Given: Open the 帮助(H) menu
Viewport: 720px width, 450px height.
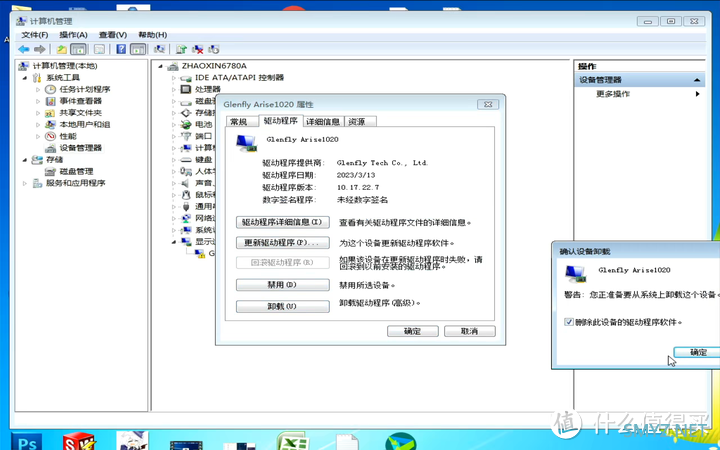Looking at the screenshot, I should [x=152, y=35].
